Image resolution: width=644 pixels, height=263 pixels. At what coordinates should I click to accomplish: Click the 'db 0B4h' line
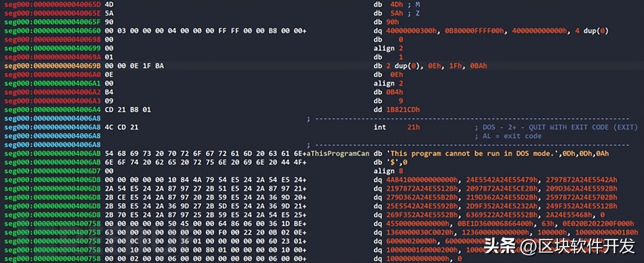389,92
